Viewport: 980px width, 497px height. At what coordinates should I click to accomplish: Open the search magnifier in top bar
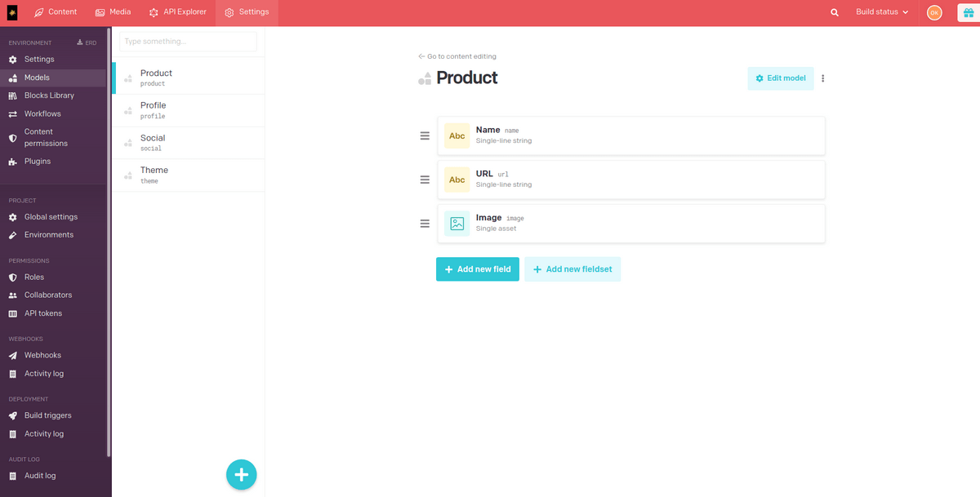coord(835,12)
